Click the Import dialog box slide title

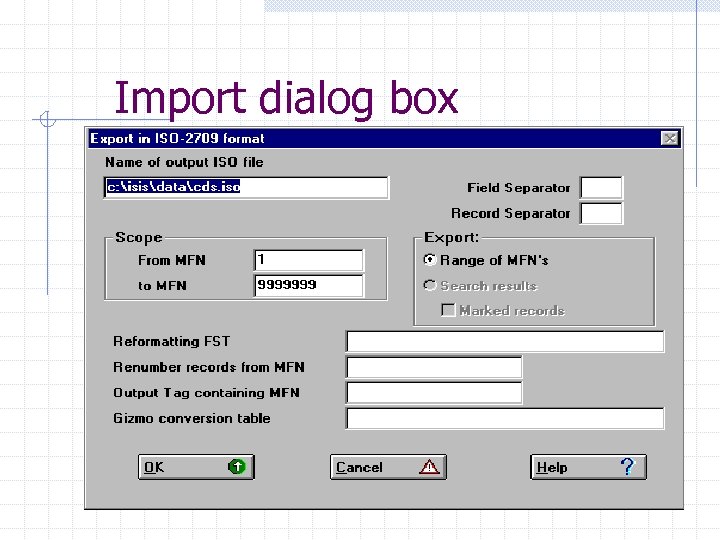(286, 98)
